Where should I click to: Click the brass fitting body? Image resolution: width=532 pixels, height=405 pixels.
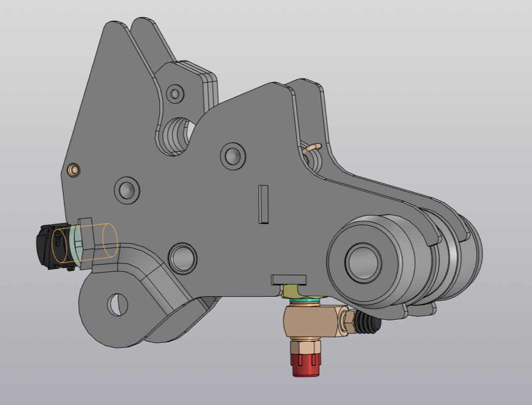click(310, 322)
